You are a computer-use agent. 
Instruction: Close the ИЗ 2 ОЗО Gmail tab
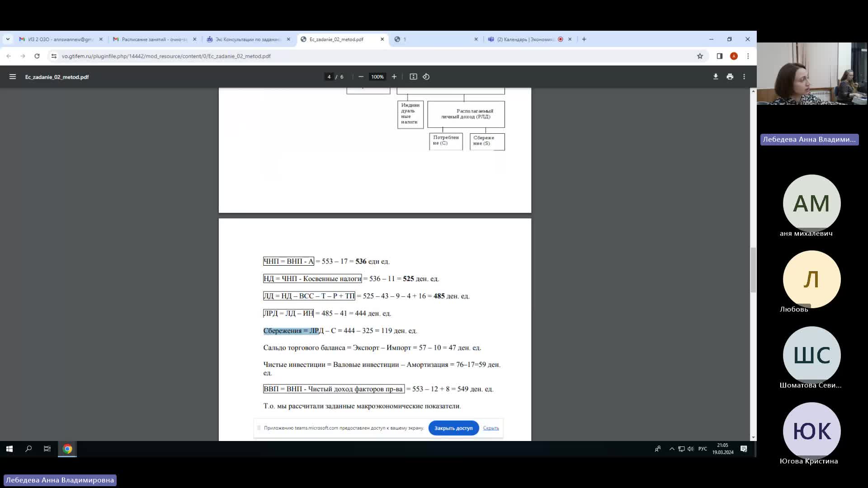tap(101, 39)
